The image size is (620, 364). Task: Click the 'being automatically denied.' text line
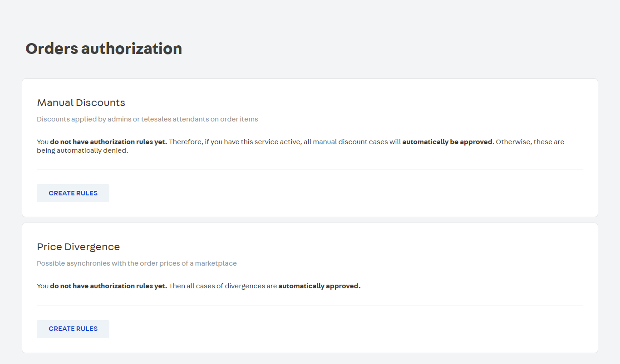coord(82,150)
